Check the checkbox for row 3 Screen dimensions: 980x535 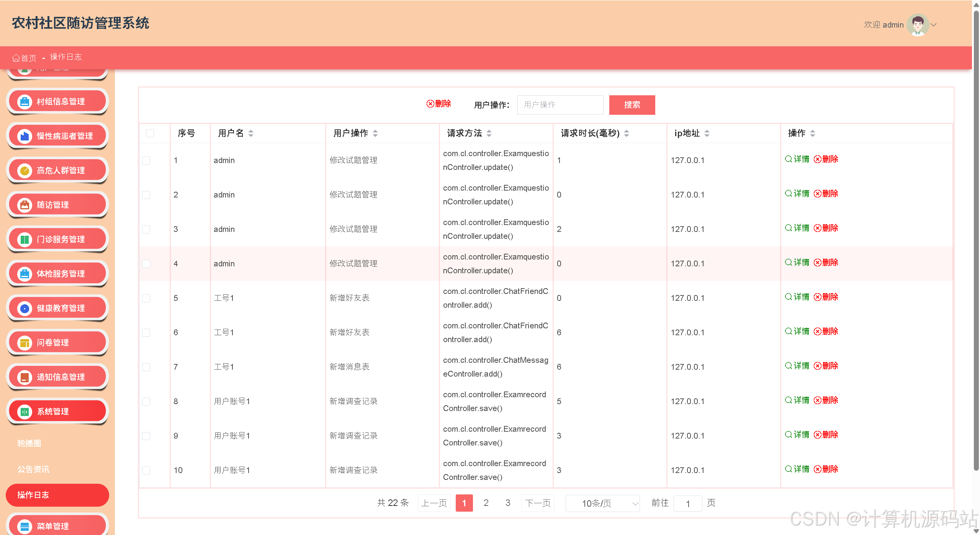click(146, 229)
